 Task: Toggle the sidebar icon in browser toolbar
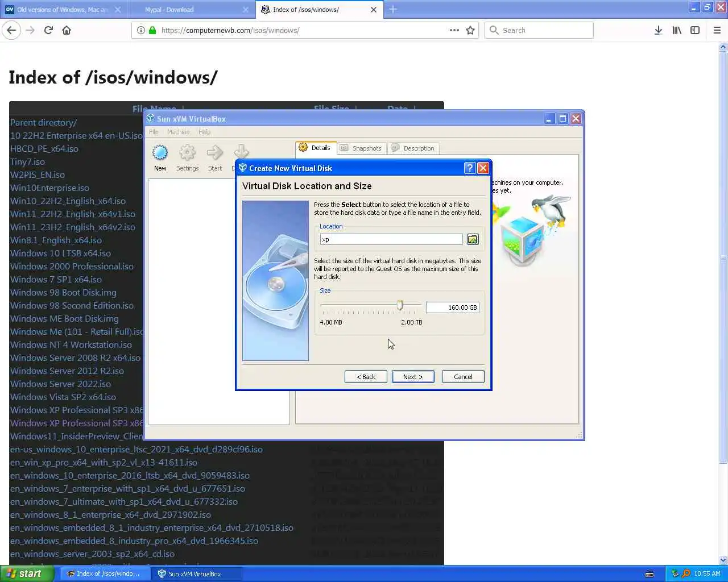[x=695, y=30]
